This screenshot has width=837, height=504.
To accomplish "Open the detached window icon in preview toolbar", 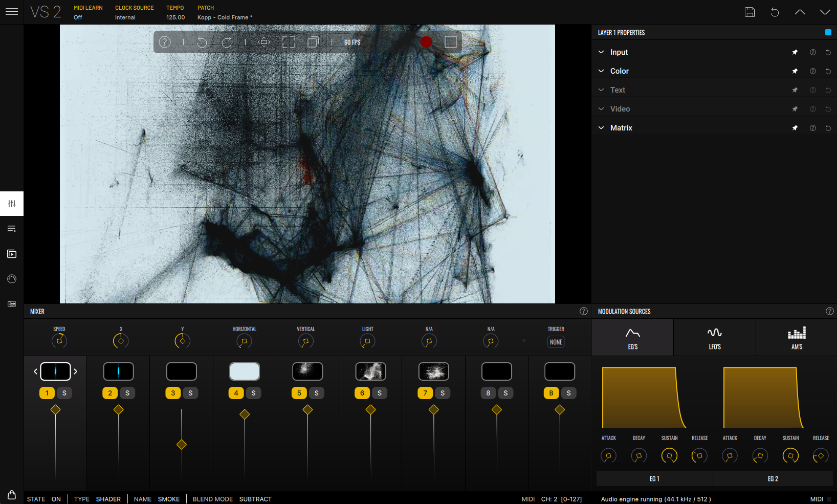I will (x=313, y=42).
